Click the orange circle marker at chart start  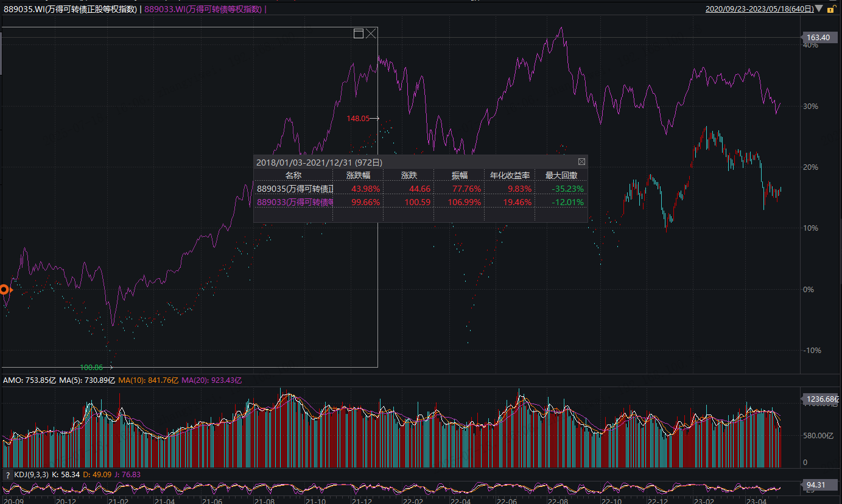pyautogui.click(x=4, y=290)
